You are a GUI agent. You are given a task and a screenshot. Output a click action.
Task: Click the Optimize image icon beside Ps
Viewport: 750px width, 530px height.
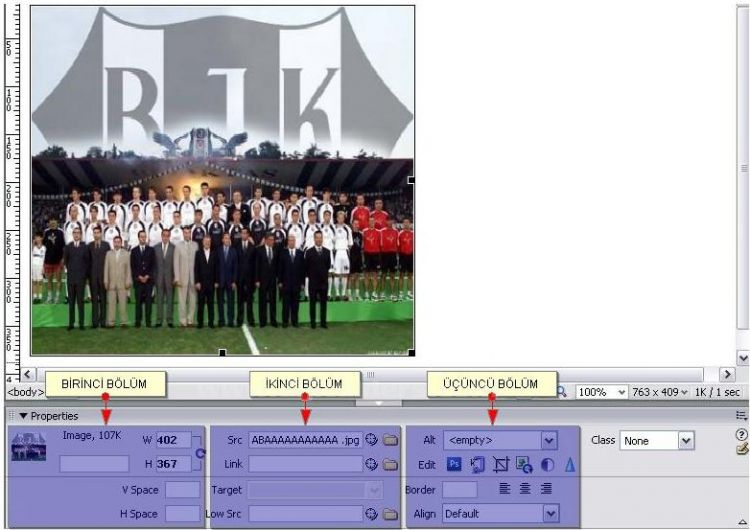tap(477, 464)
